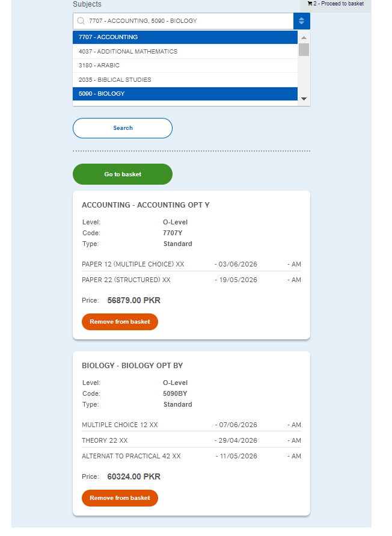Click the shopping cart icon at top
The image size is (392, 536).
point(310,4)
